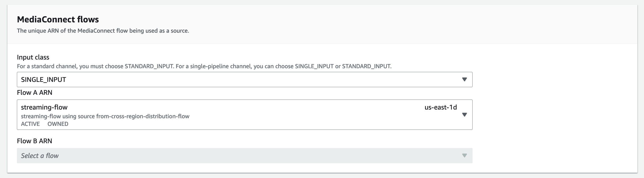Click the STANDARD_INPUT help text under Input class

pyautogui.click(x=204, y=66)
